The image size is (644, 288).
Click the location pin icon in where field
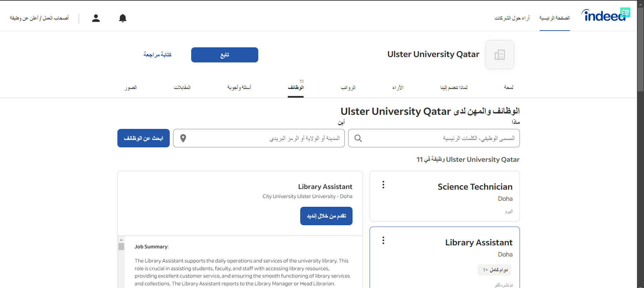183,138
